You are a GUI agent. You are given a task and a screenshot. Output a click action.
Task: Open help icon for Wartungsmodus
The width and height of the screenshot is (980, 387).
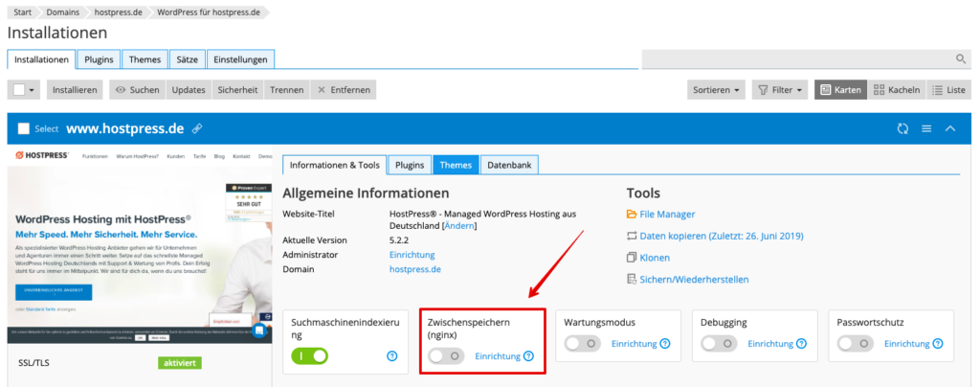tap(665, 343)
